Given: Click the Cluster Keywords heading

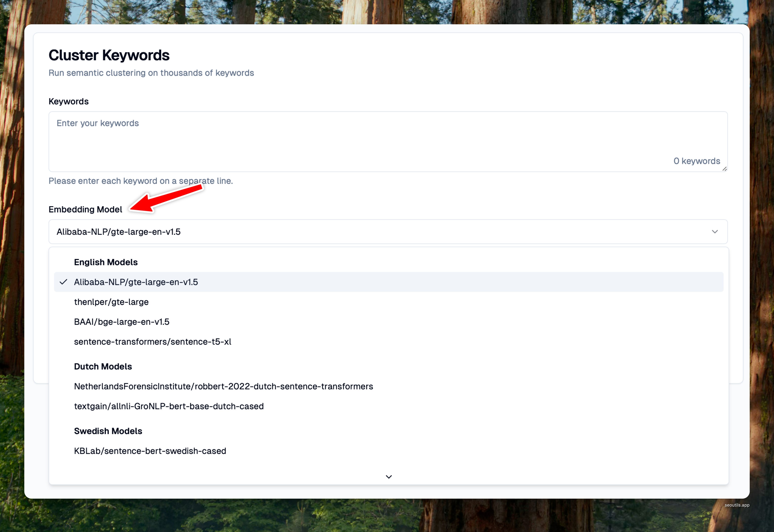Looking at the screenshot, I should click(109, 55).
